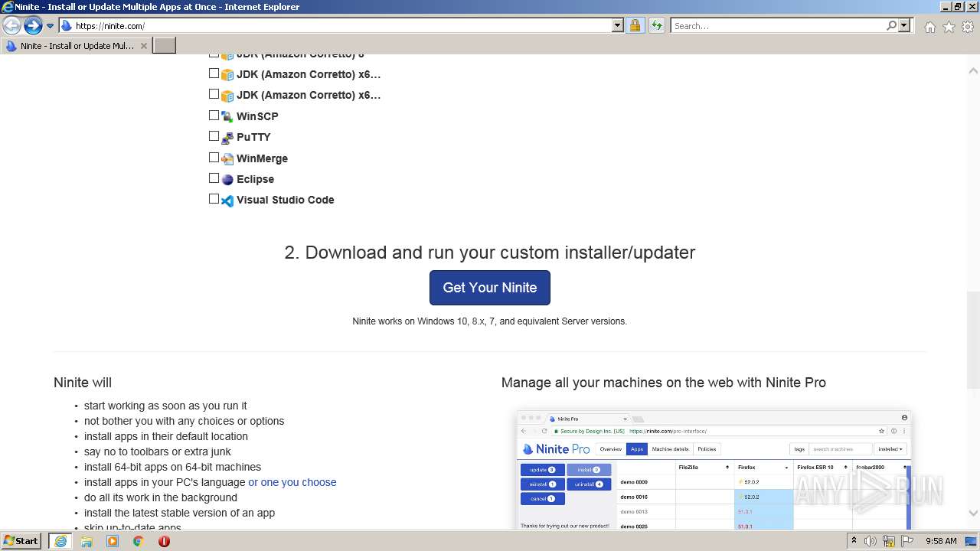The image size is (980, 551).
Task: Check the PuTTY checkbox
Action: 214,136
